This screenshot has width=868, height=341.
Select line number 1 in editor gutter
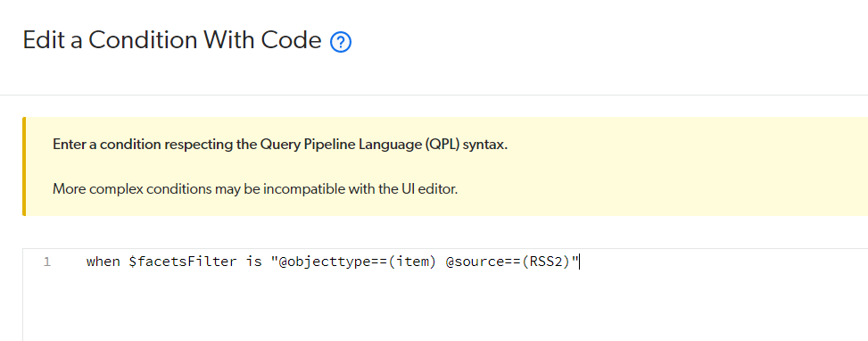47,262
